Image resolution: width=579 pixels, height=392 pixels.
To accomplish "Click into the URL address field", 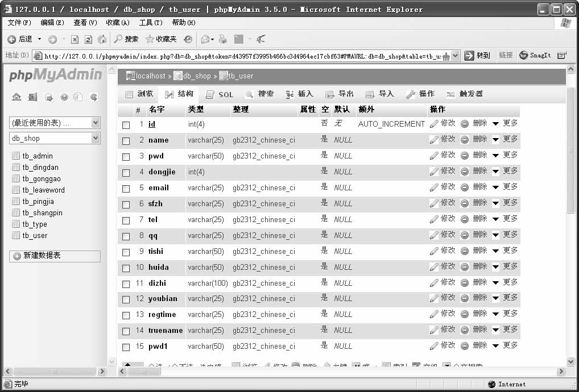I will coord(242,56).
